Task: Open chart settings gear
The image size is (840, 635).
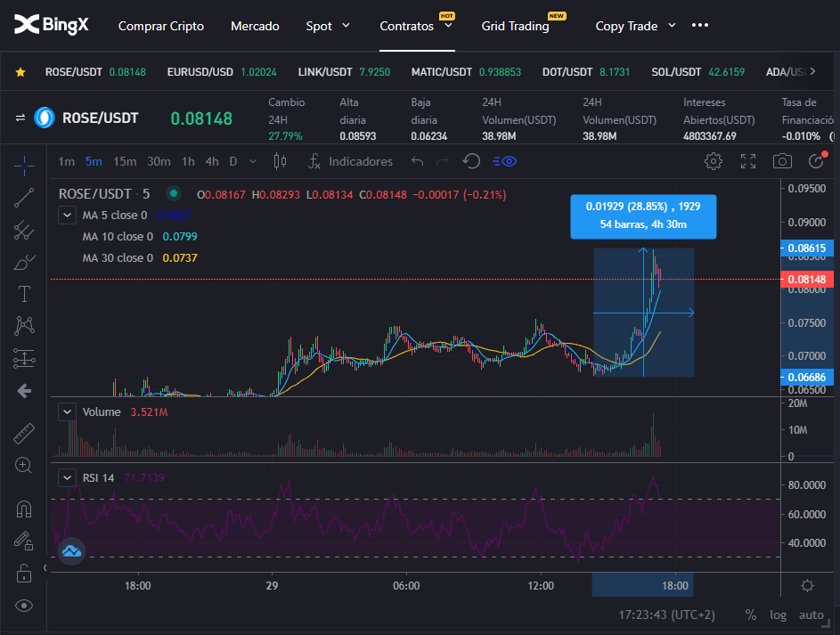Action: pos(713,161)
